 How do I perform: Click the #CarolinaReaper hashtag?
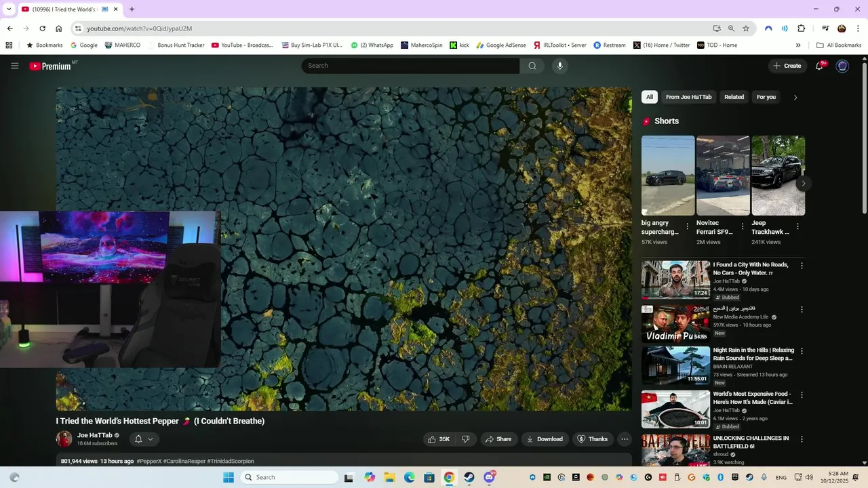pyautogui.click(x=184, y=462)
